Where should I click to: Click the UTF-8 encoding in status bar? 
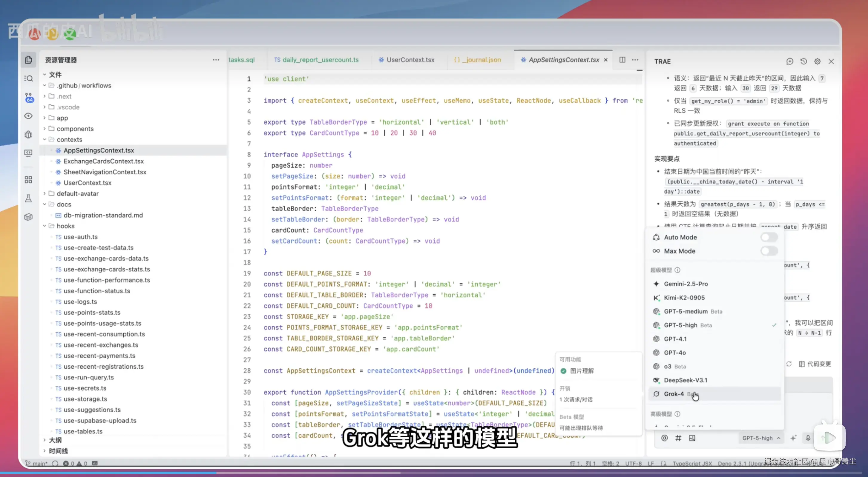coord(634,464)
